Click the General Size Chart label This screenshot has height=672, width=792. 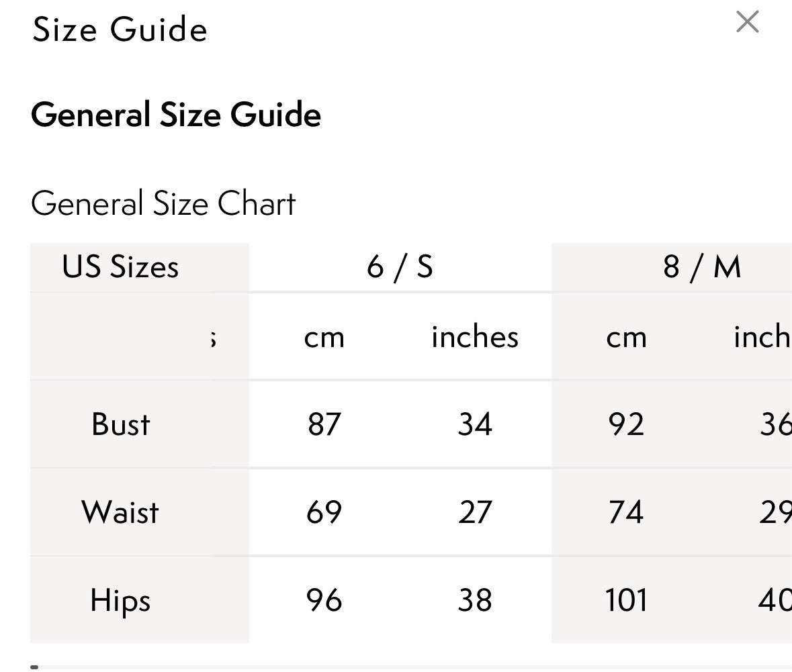(x=163, y=203)
